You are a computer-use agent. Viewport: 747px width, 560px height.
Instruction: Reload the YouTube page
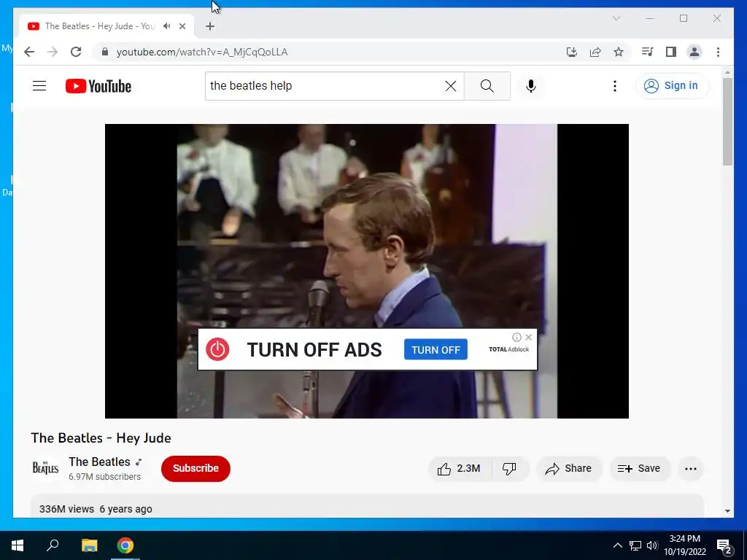click(76, 52)
